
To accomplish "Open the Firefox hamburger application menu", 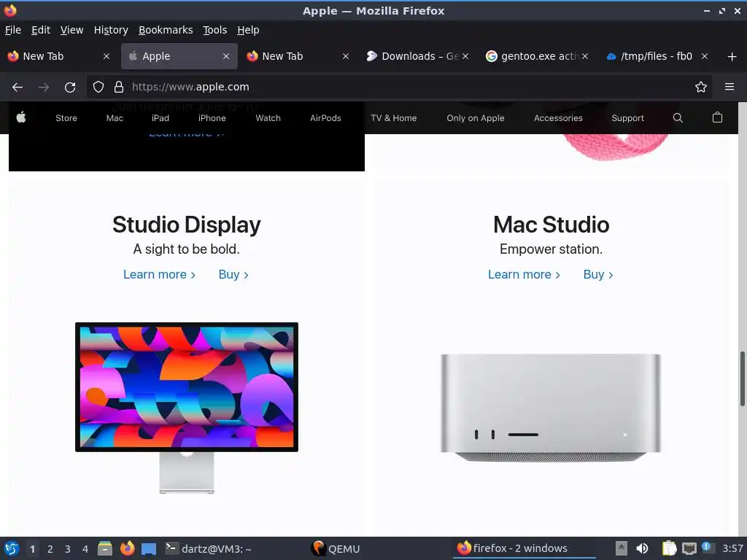I will 729,87.
